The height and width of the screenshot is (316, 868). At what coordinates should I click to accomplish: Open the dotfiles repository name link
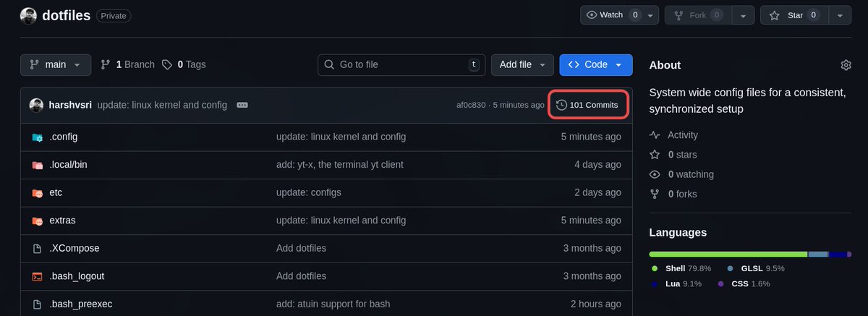67,15
